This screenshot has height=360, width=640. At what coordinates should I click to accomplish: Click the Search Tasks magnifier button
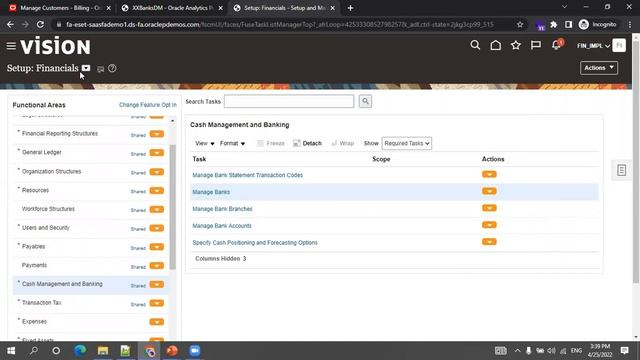coord(365,101)
